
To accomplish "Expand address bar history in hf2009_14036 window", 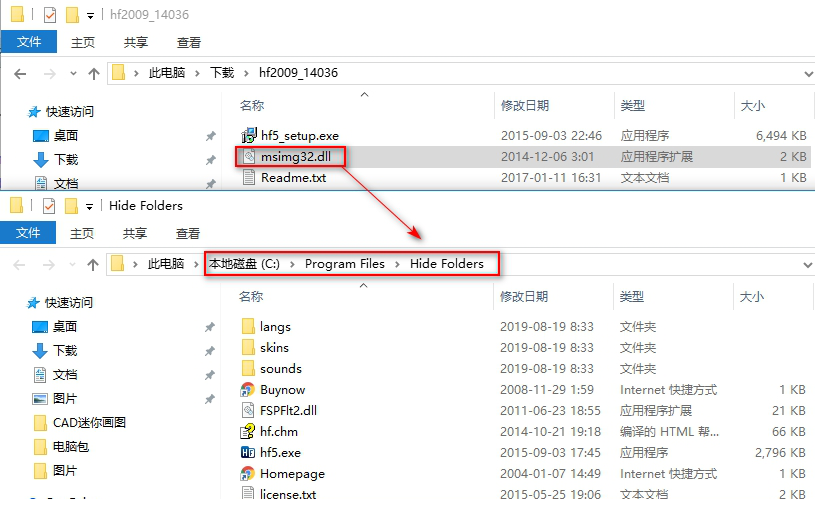I will click(x=808, y=74).
